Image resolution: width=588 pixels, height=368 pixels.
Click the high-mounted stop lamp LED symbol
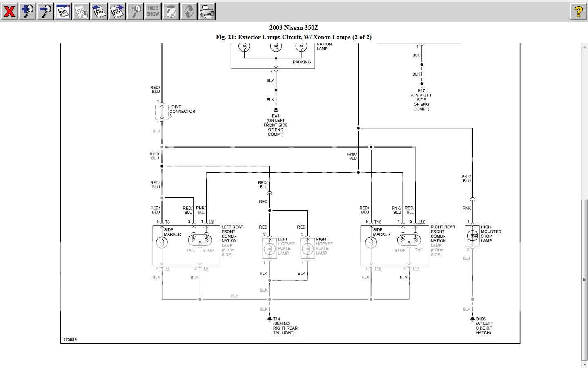472,236
